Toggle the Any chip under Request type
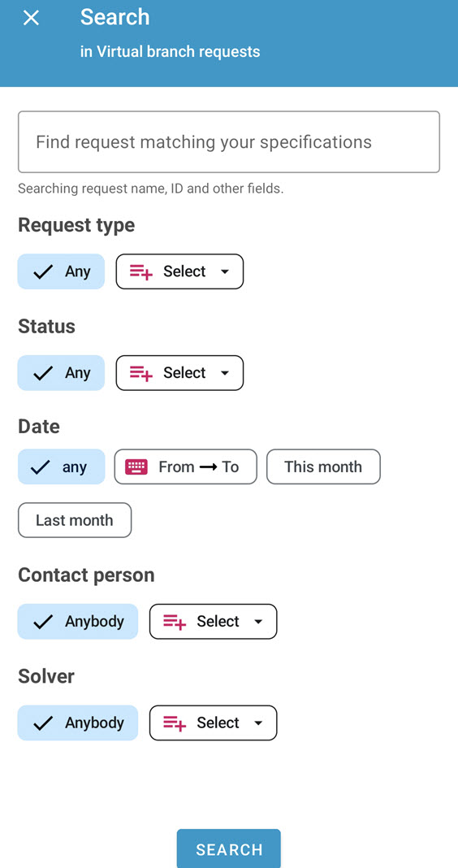 coord(61,271)
